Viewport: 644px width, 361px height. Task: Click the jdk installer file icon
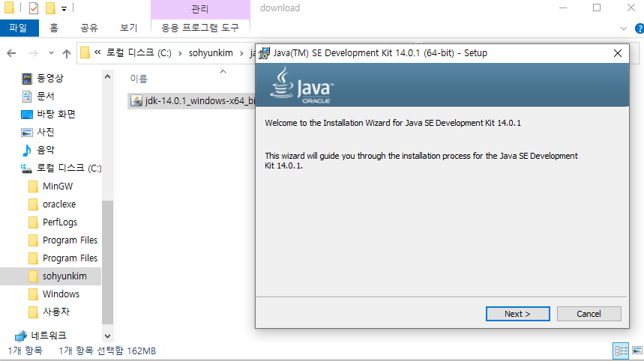(x=136, y=100)
